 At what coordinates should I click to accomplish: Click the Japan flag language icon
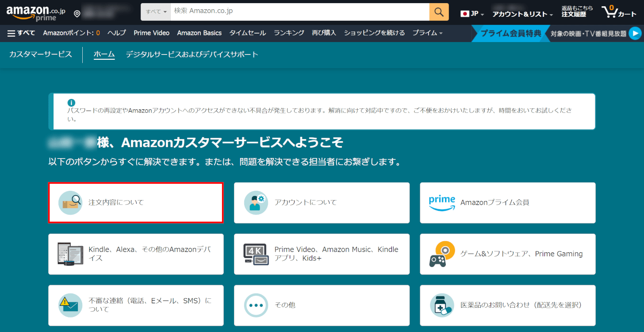[464, 14]
